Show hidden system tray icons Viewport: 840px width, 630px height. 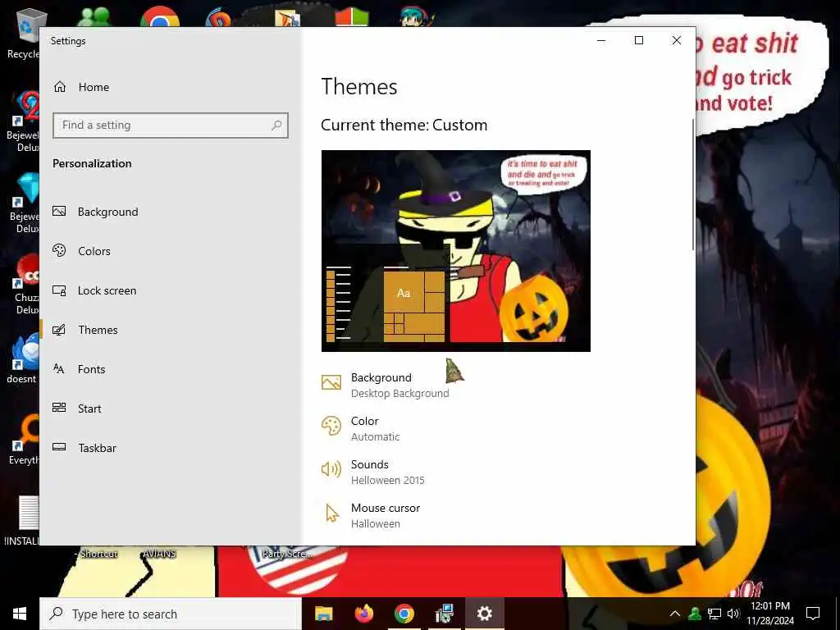click(x=675, y=614)
